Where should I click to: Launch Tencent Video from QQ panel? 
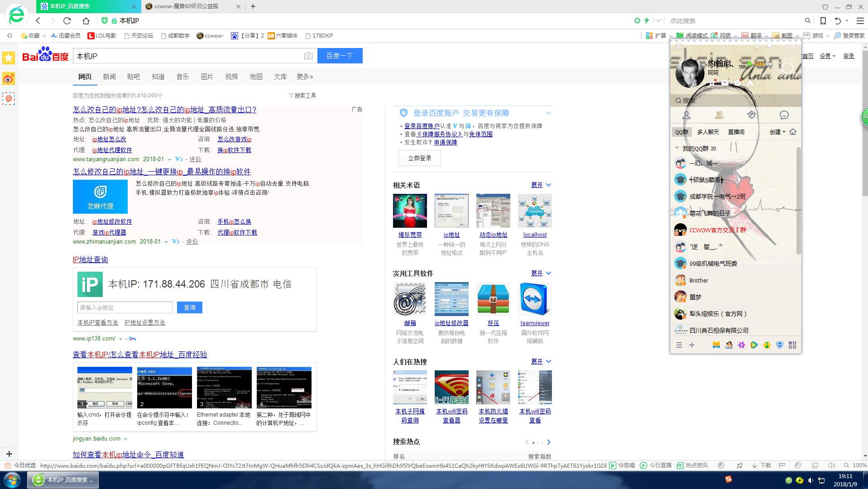[x=754, y=345]
